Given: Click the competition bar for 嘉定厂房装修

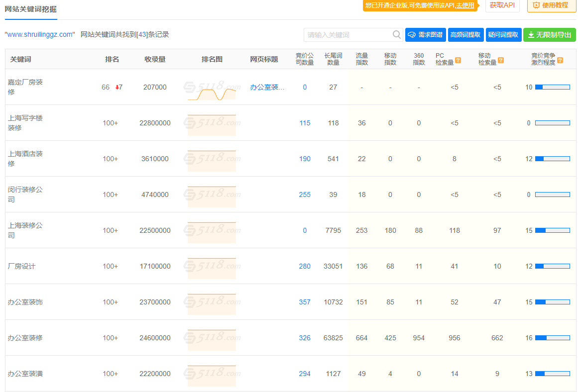Looking at the screenshot, I should pos(553,88).
